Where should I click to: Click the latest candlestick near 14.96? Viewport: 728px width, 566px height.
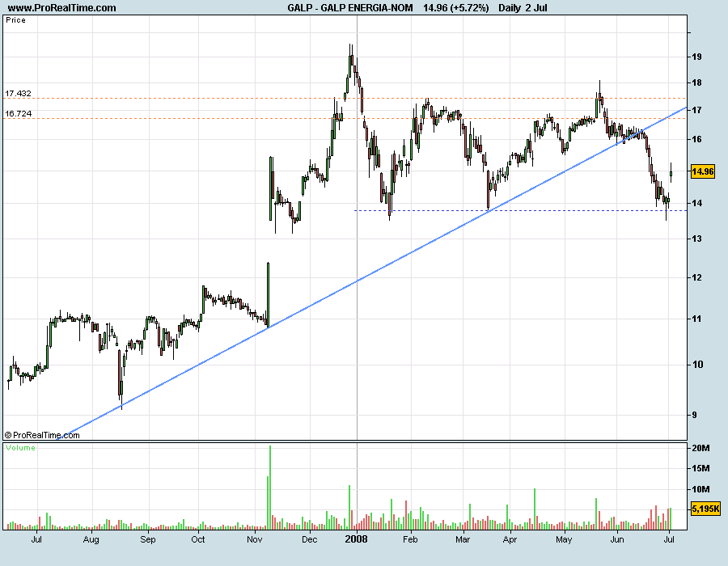[671, 174]
